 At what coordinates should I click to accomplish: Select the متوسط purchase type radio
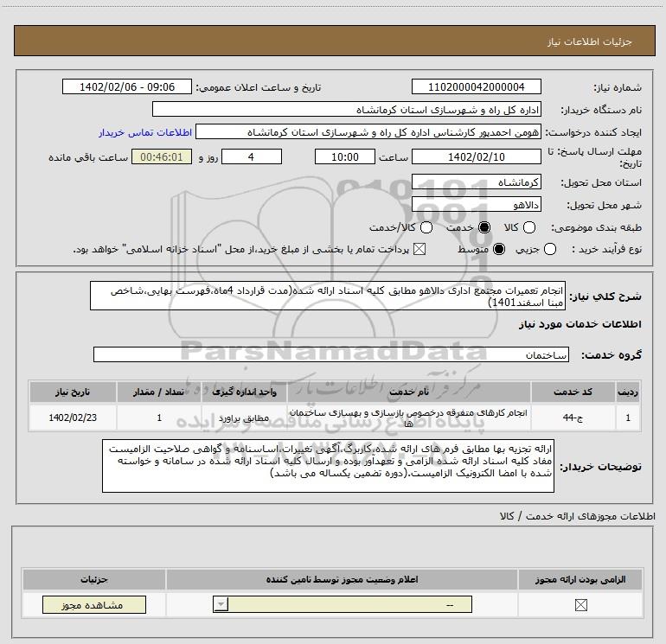(499, 249)
